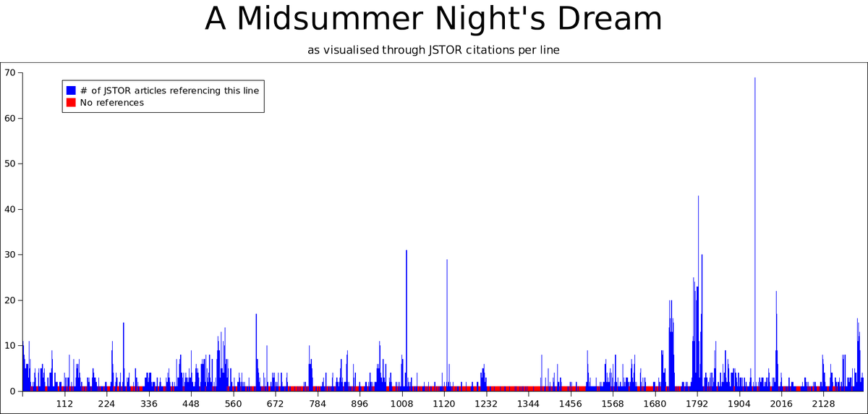This screenshot has height=414, width=868.
Task: Click the y-axis label 10
Action: (10, 346)
